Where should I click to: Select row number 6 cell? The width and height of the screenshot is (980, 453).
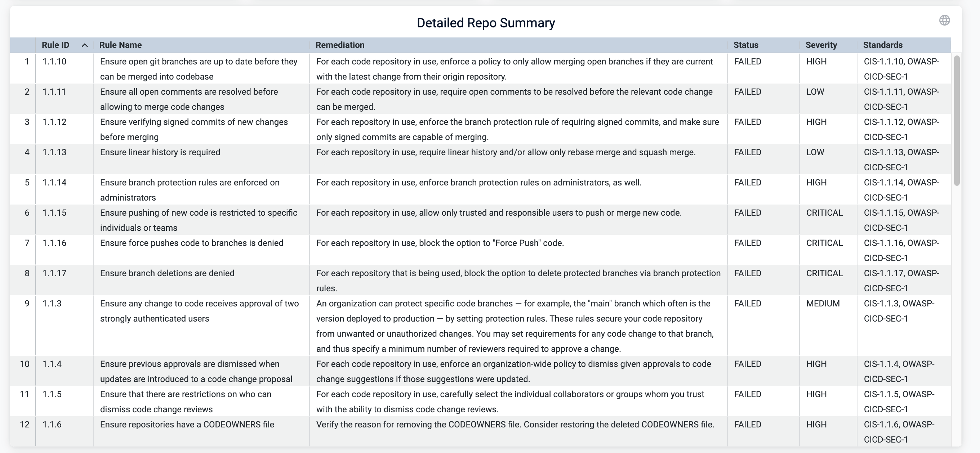(x=27, y=212)
